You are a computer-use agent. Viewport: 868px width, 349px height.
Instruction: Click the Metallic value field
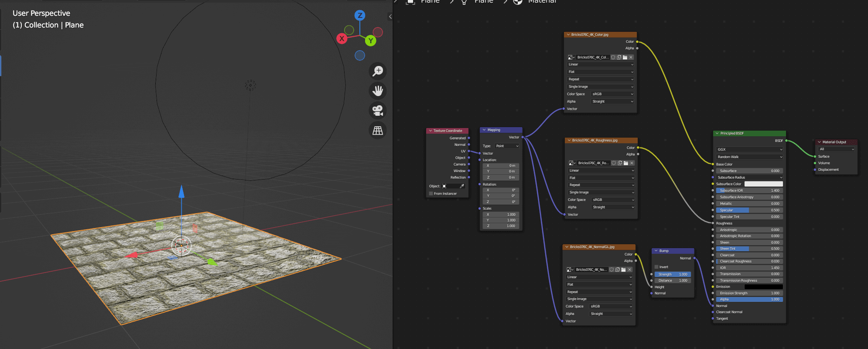click(749, 204)
